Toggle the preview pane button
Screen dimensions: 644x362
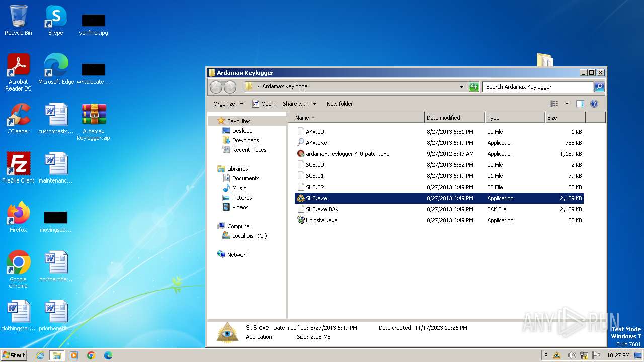pyautogui.click(x=580, y=104)
